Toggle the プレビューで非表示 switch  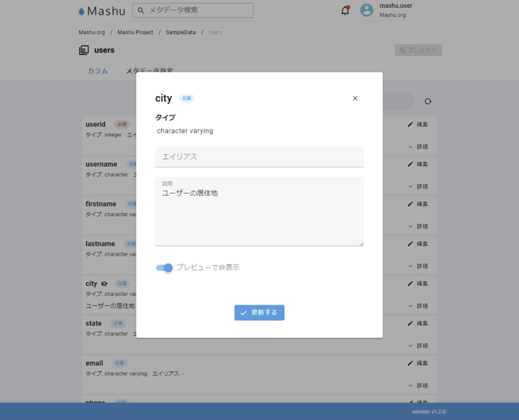[164, 267]
